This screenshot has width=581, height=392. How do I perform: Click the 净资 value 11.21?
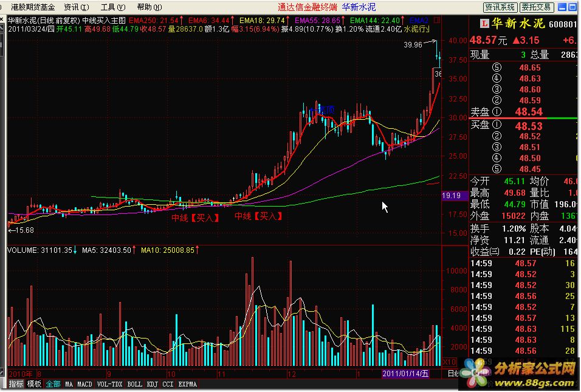coord(514,240)
